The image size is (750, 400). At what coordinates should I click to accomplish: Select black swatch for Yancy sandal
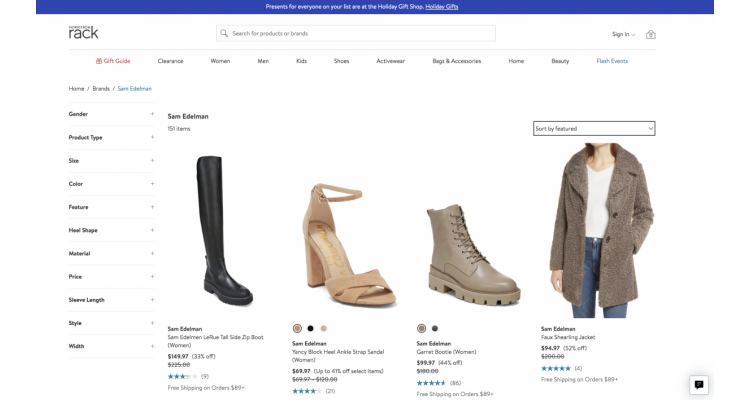pos(310,328)
